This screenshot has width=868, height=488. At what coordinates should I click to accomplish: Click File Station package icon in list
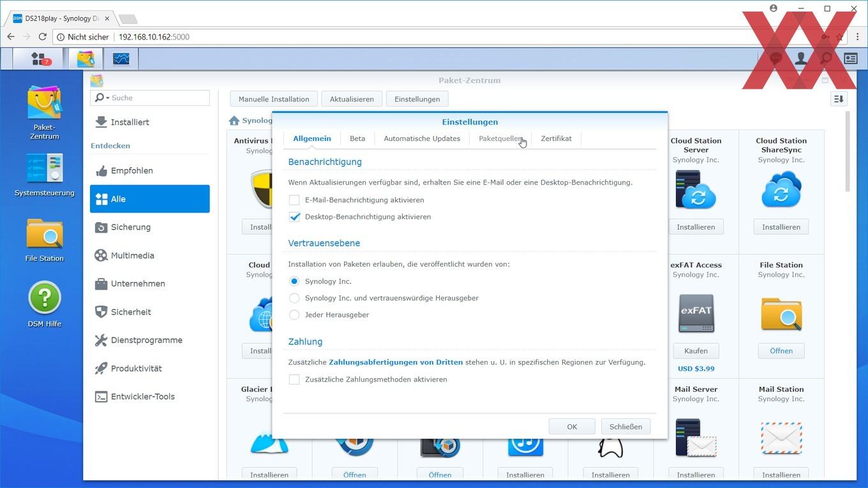[781, 313]
